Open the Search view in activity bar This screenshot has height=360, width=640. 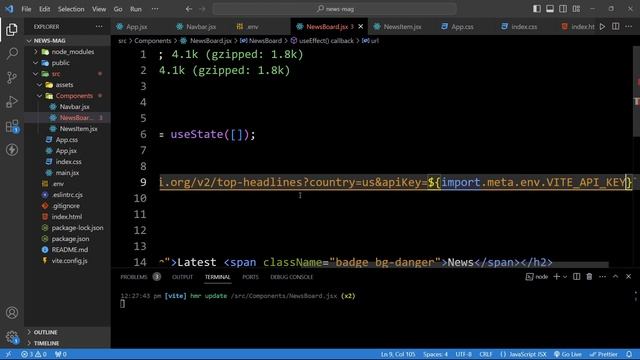coord(12,53)
